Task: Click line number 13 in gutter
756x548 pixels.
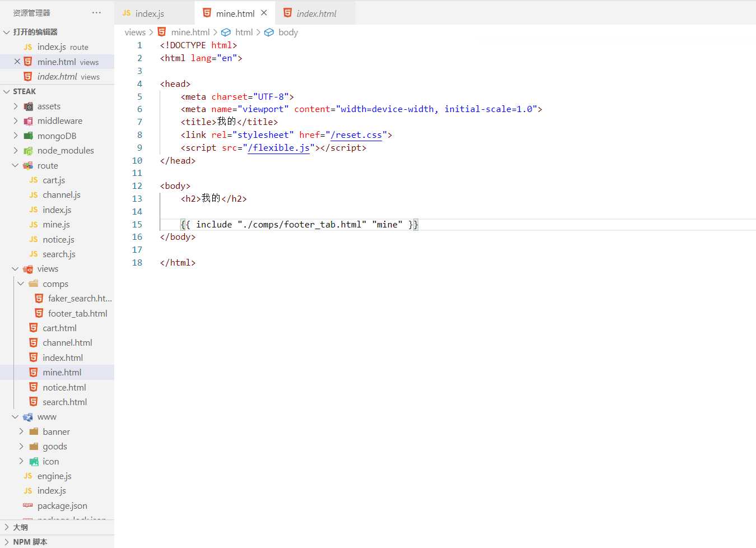Action: (x=137, y=199)
